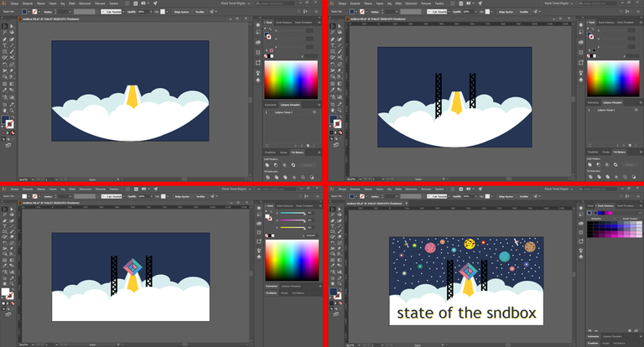644x347 pixels.
Task: Switch to Renk Kılavuzu tab in top-left window
Action: tap(283, 22)
